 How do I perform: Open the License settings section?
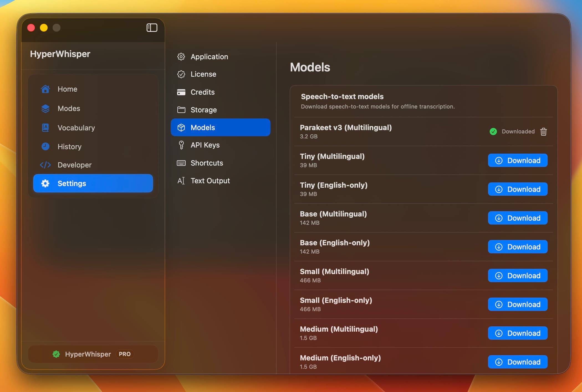(203, 74)
